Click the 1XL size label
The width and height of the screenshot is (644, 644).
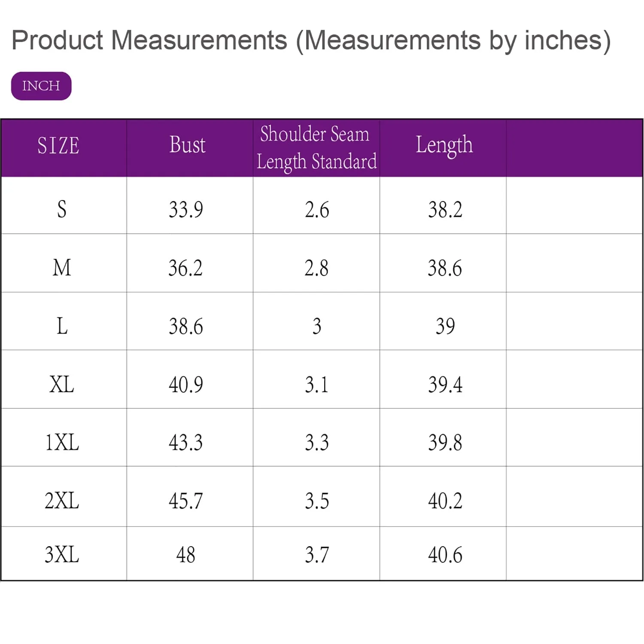62,442
